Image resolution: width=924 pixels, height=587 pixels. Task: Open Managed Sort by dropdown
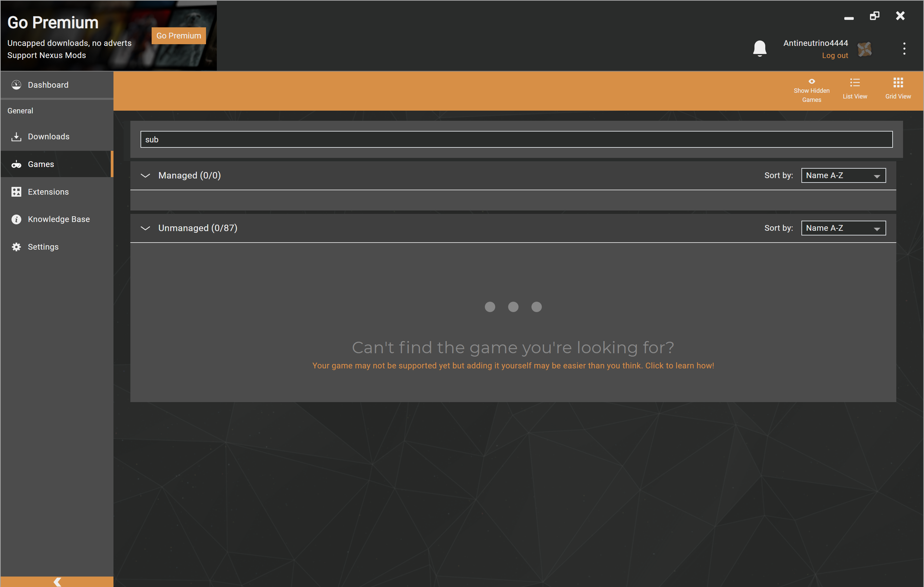[x=843, y=176]
